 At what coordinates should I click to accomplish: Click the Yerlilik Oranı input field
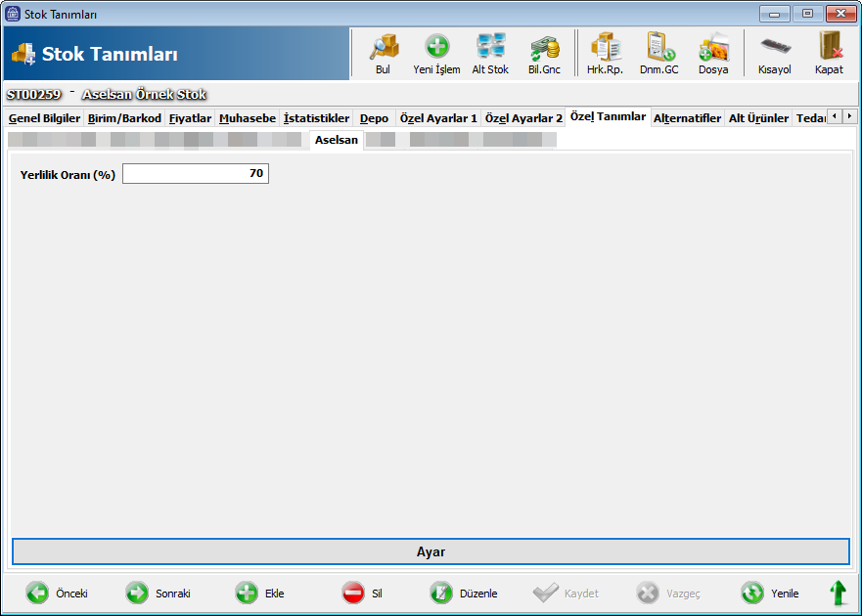pos(195,174)
